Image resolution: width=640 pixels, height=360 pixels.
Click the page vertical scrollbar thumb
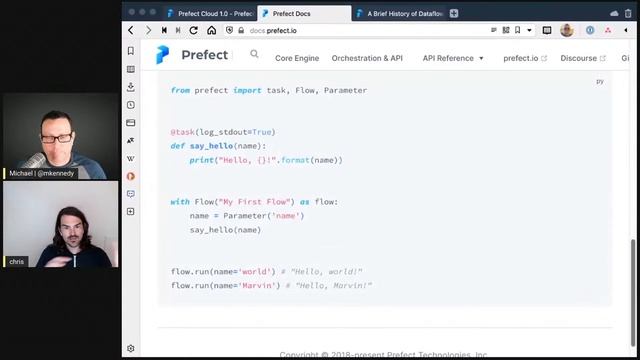click(x=633, y=292)
